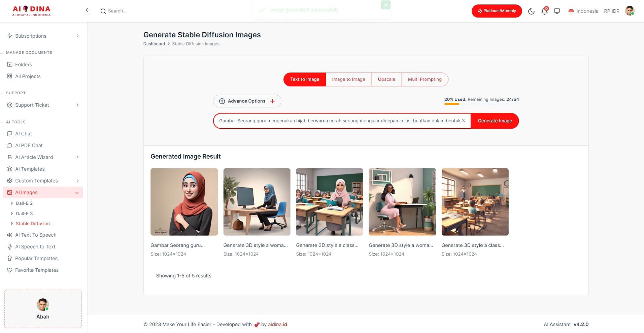Open notifications bell icon

click(x=544, y=11)
